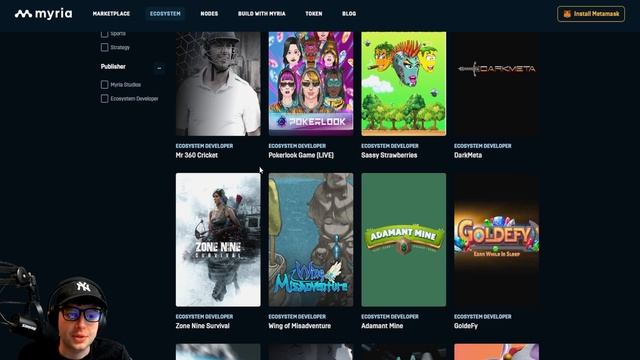Click the Publisher section heading
This screenshot has height=360, width=640.
[113, 67]
